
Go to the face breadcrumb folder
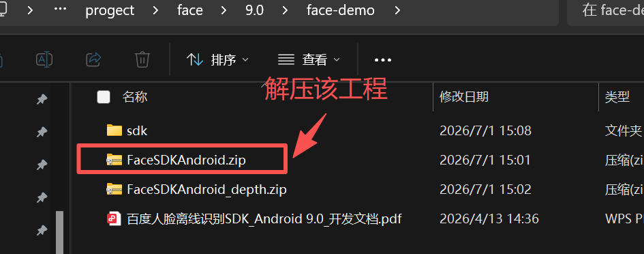tap(190, 10)
